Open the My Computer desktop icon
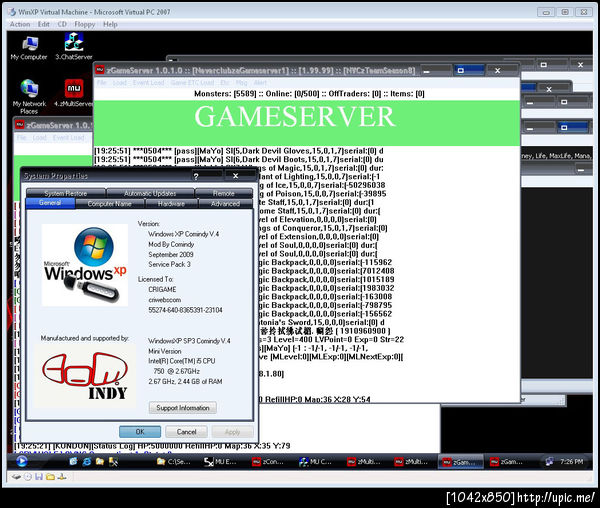Screen dimensions: 600x508 (29, 48)
